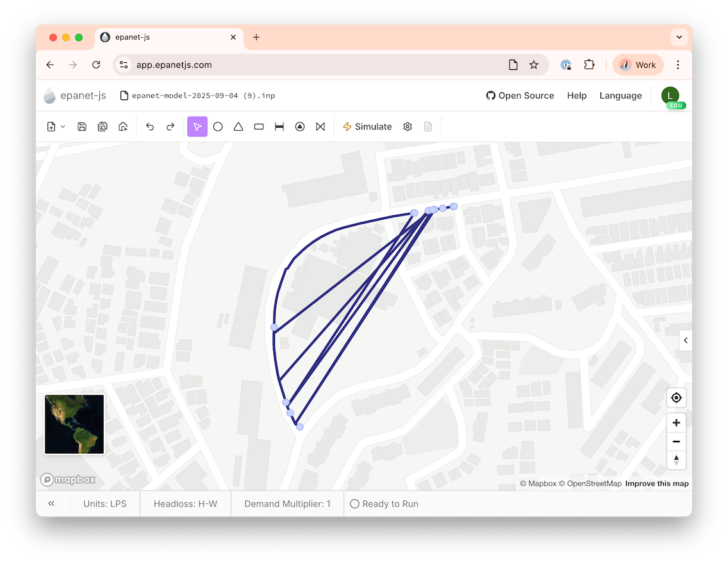Image resolution: width=728 pixels, height=564 pixels.
Task: Open the Open Source GitHub link
Action: 520,95
